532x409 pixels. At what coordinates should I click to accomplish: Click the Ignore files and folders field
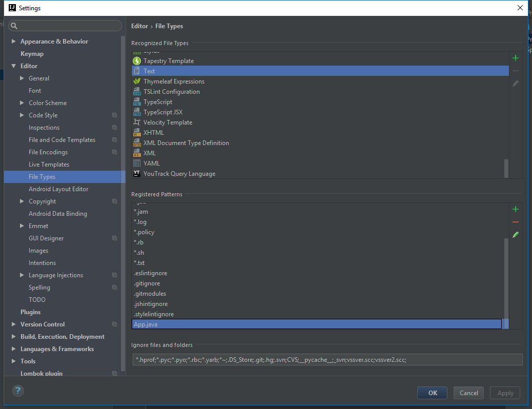point(328,360)
